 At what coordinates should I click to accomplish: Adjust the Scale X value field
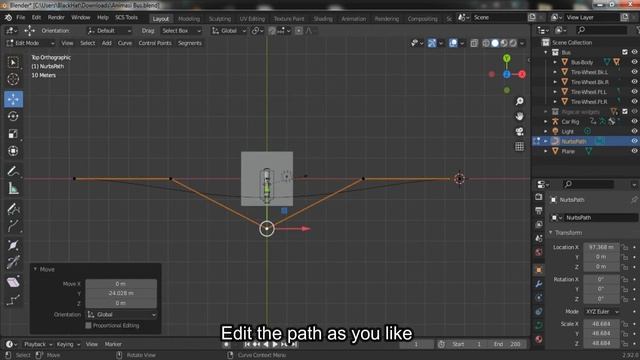[x=601, y=324]
